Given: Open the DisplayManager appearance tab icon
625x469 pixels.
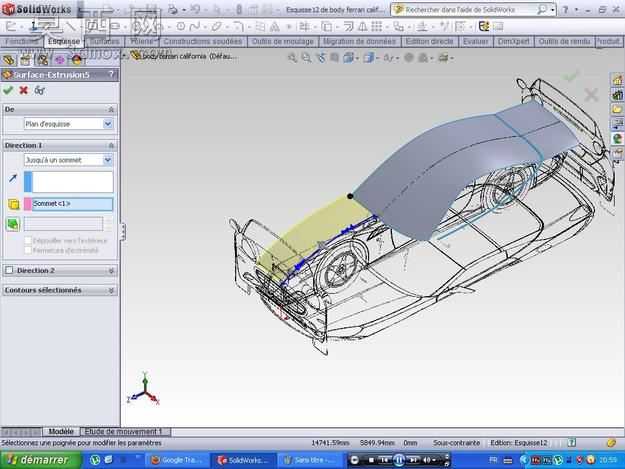Looking at the screenshot, I should [77, 60].
